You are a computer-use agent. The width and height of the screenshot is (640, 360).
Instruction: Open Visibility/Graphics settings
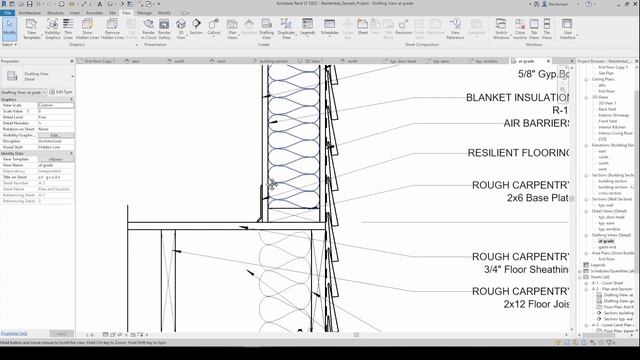tap(52, 29)
